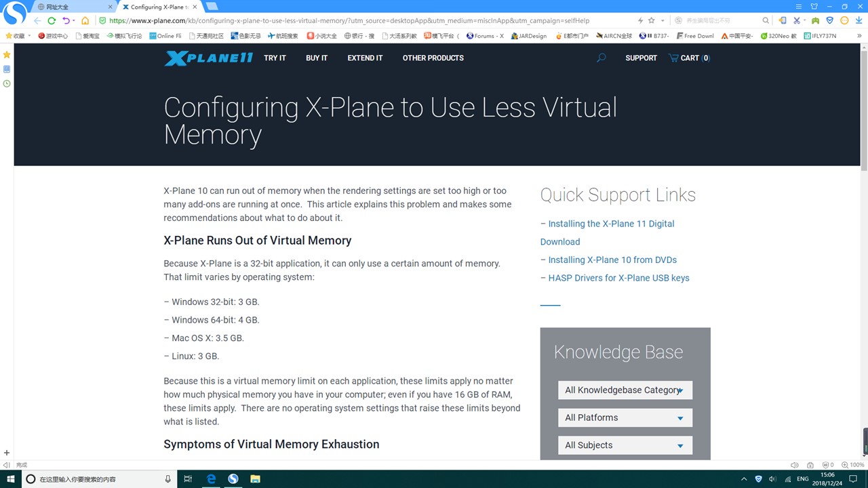Open the All Platforms dropdown
Viewport: 868px width, 488px height.
625,418
